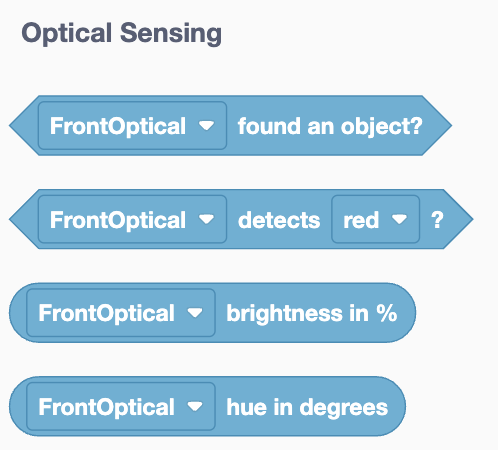Click dropdown arrow in hue in degrees block
498x450 pixels.
[195, 406]
